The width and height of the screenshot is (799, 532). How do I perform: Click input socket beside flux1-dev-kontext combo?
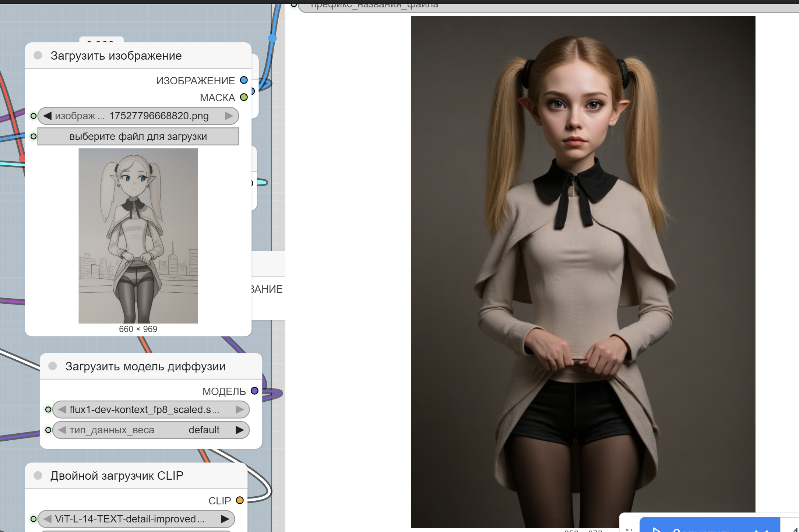pos(48,409)
